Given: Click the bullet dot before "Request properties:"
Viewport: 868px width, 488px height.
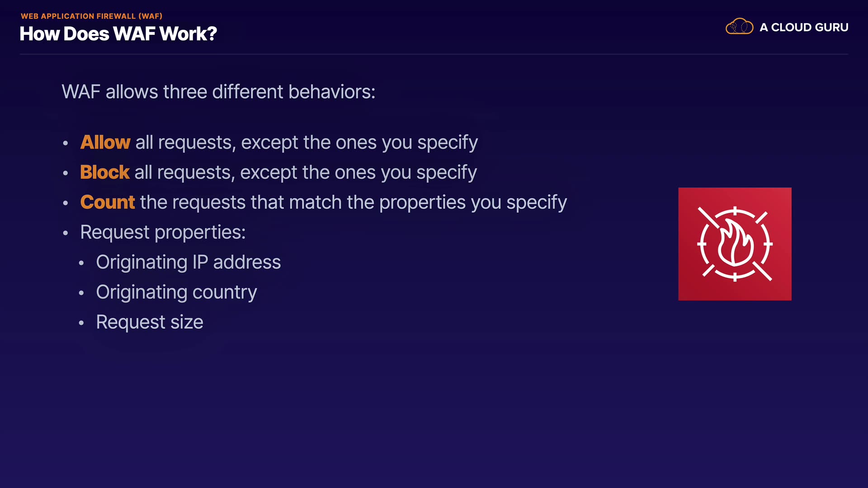Looking at the screenshot, I should [x=66, y=233].
